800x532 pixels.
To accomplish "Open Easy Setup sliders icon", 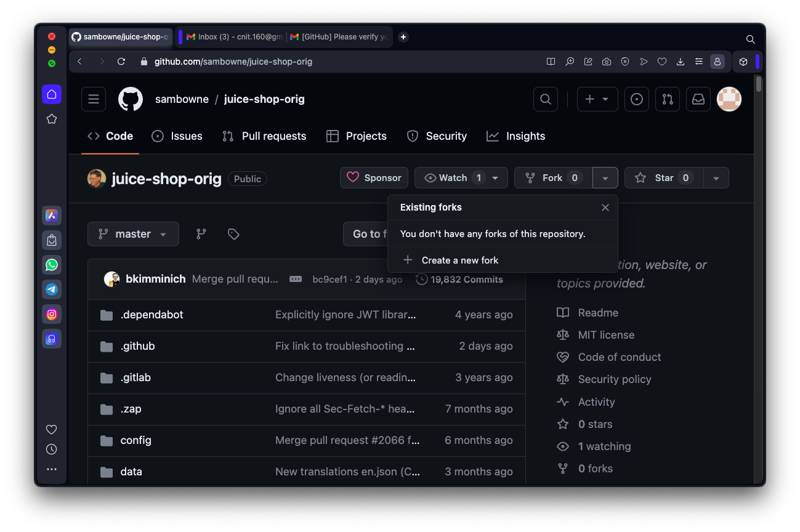I will tap(699, 62).
